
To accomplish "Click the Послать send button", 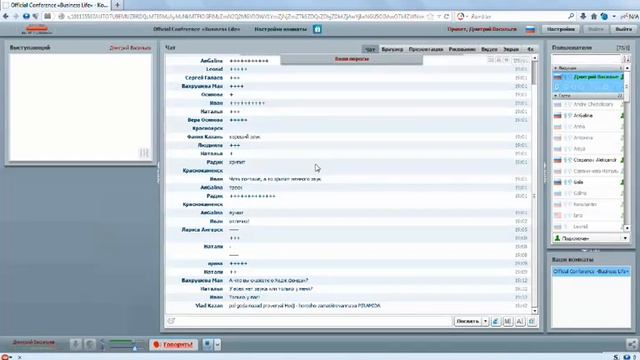I will pyautogui.click(x=468, y=322).
